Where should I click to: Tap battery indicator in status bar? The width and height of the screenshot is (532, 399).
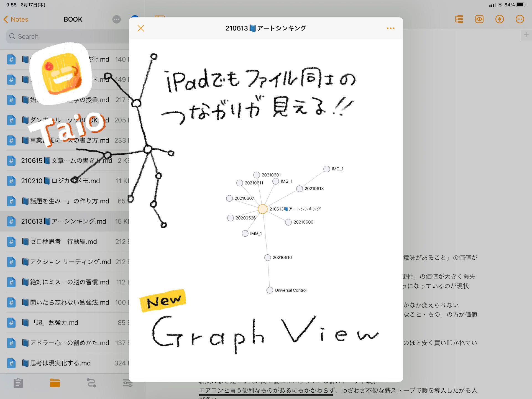521,5
